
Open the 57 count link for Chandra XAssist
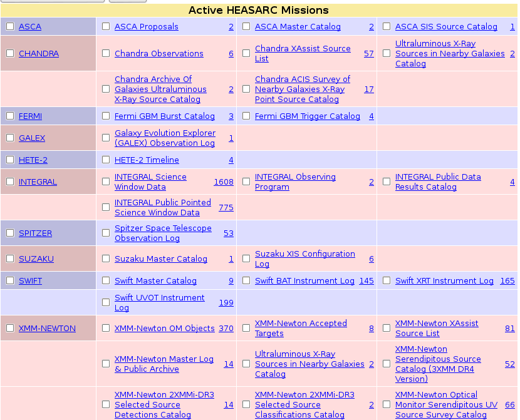tap(369, 53)
